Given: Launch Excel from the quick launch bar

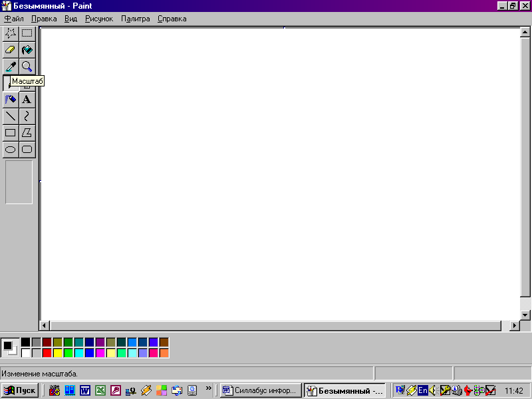Looking at the screenshot, I should point(100,390).
